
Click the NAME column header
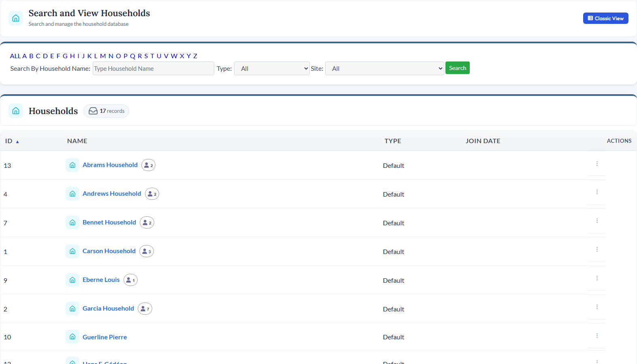(x=77, y=141)
